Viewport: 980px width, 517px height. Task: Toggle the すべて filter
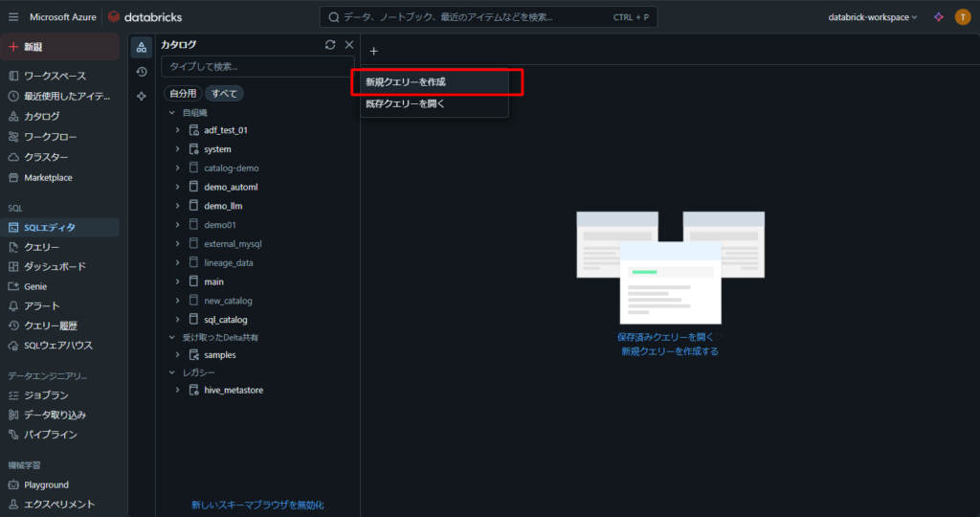(224, 94)
